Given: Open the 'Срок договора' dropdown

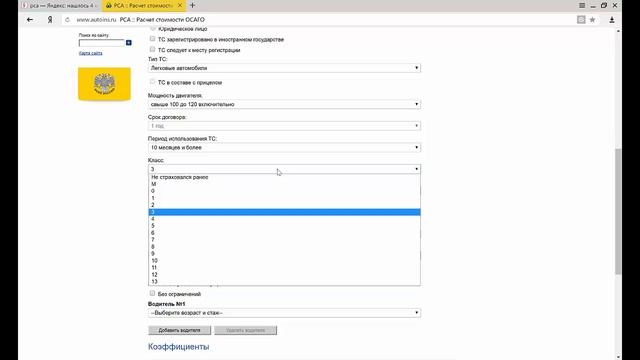Looking at the screenshot, I should click(x=284, y=126).
